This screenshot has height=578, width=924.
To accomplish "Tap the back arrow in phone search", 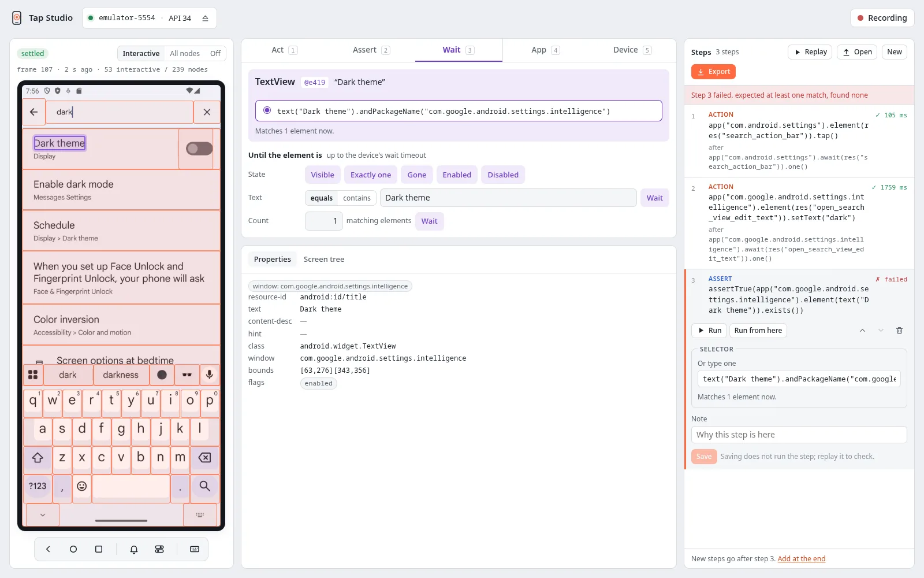I will [34, 112].
